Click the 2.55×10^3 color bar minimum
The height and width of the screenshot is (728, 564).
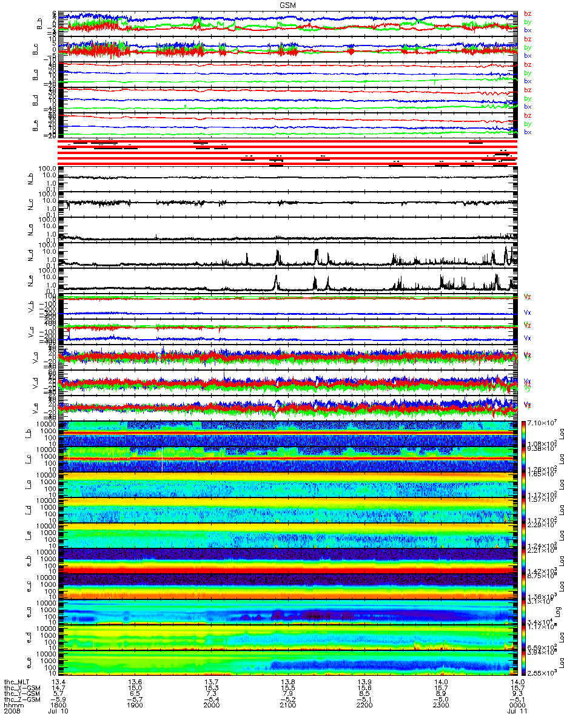(x=543, y=673)
